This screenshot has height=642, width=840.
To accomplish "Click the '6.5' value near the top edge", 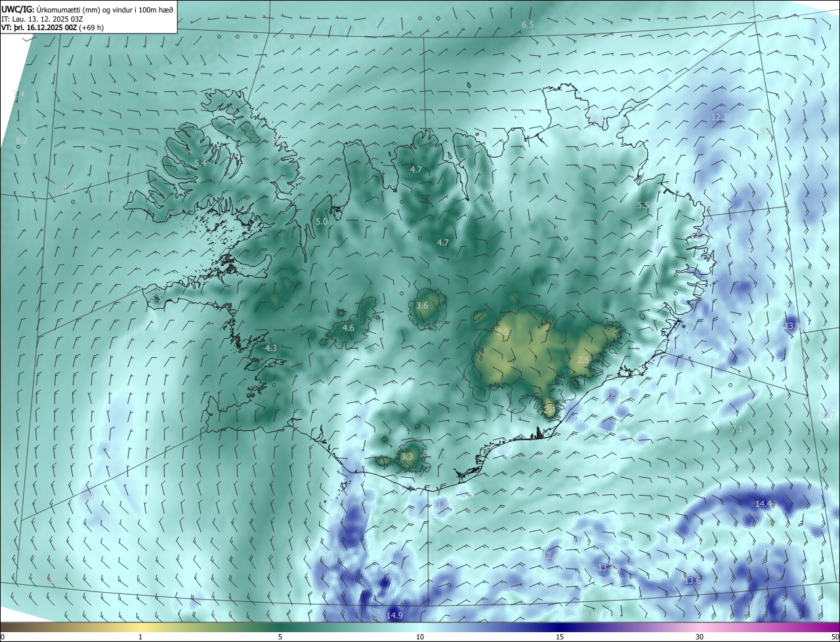I will [x=528, y=24].
